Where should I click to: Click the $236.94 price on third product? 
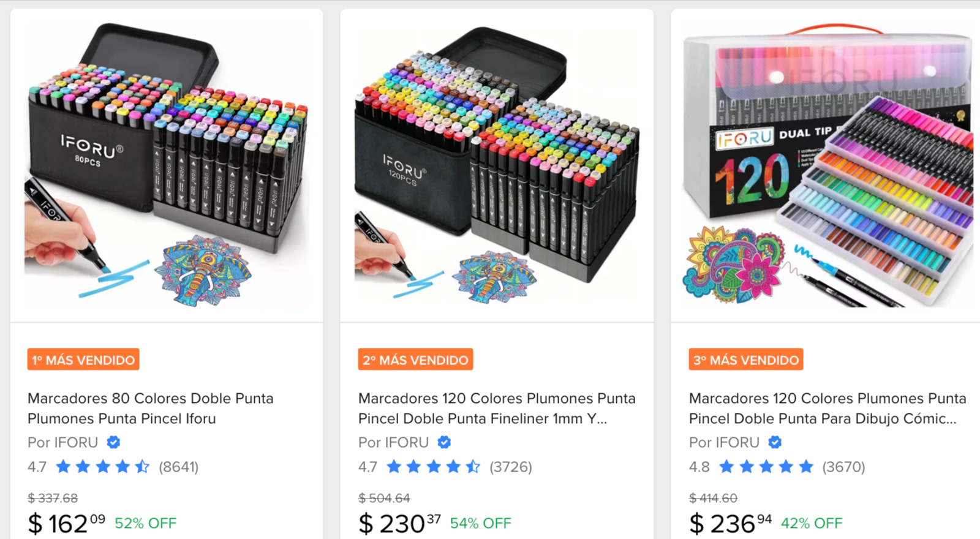(731, 524)
